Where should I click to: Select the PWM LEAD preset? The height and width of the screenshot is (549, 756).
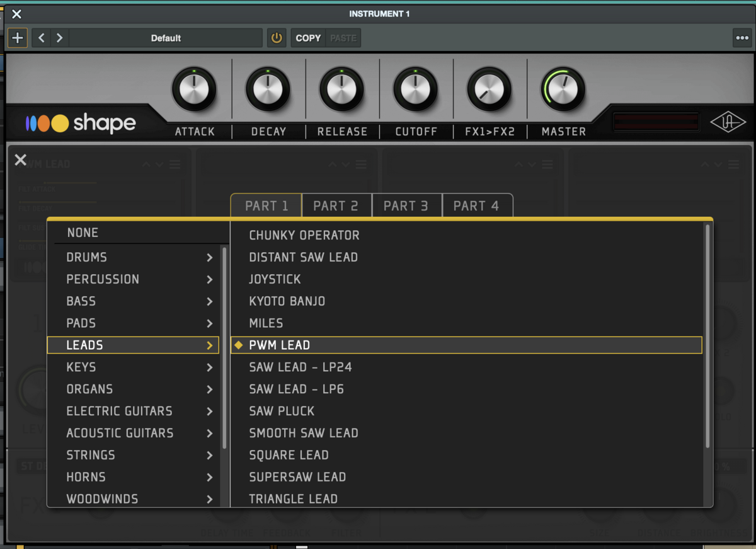466,345
